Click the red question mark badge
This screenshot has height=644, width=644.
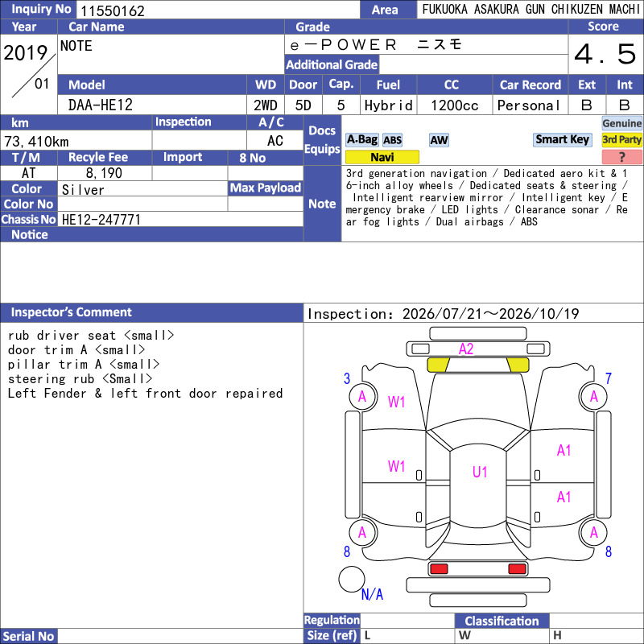coord(621,157)
